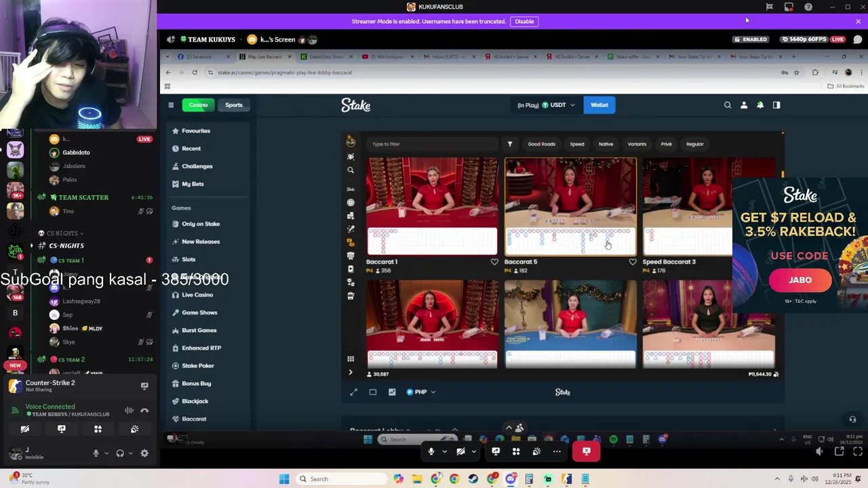Enter fullscreen for the game frame
This screenshot has width=868, height=488.
353,392
